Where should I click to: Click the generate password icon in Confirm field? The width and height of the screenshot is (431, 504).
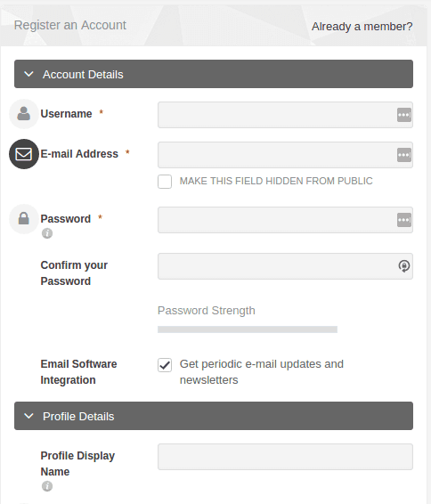coord(404,266)
